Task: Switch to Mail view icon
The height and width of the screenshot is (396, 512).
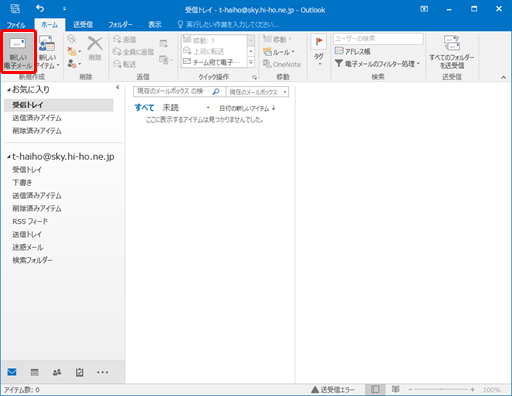Action: [x=12, y=372]
